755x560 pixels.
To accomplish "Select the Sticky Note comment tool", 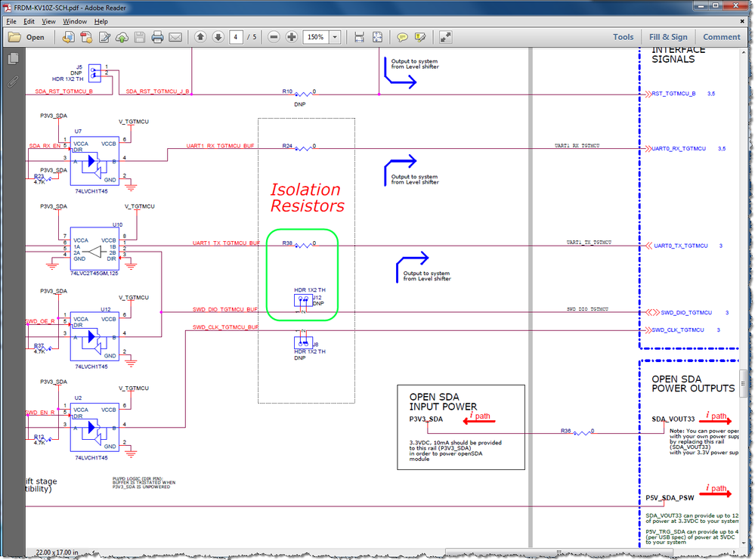I will tap(403, 37).
